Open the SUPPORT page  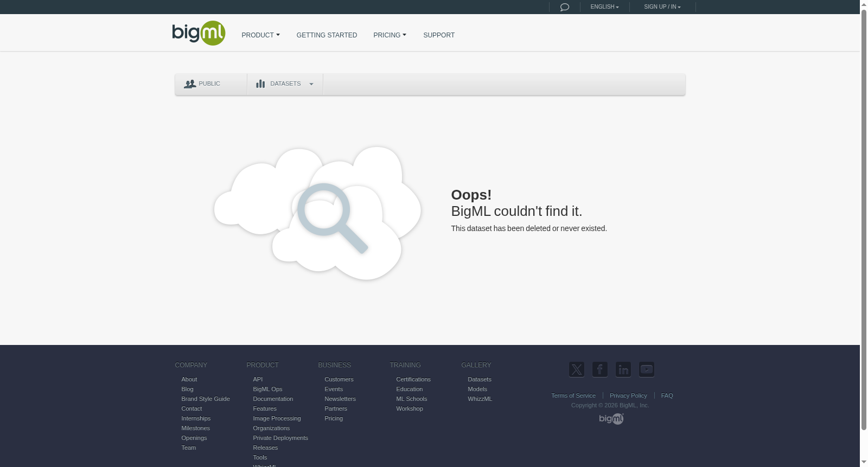tap(439, 35)
